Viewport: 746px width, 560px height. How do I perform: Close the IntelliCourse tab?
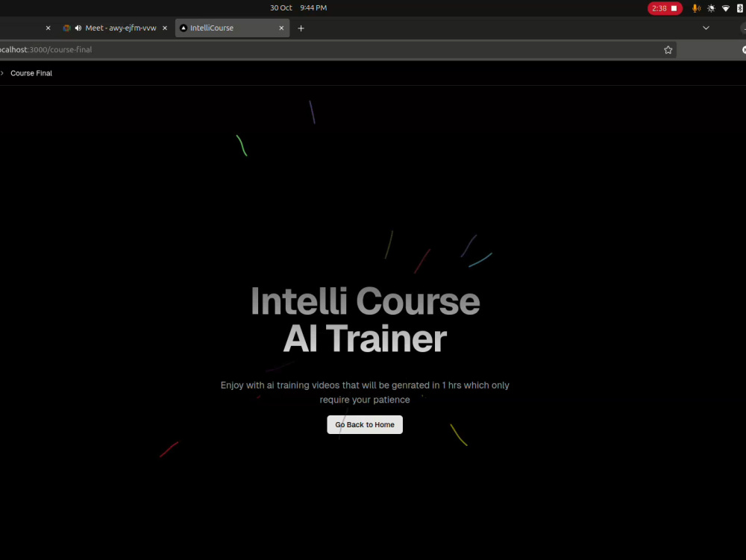pos(281,28)
